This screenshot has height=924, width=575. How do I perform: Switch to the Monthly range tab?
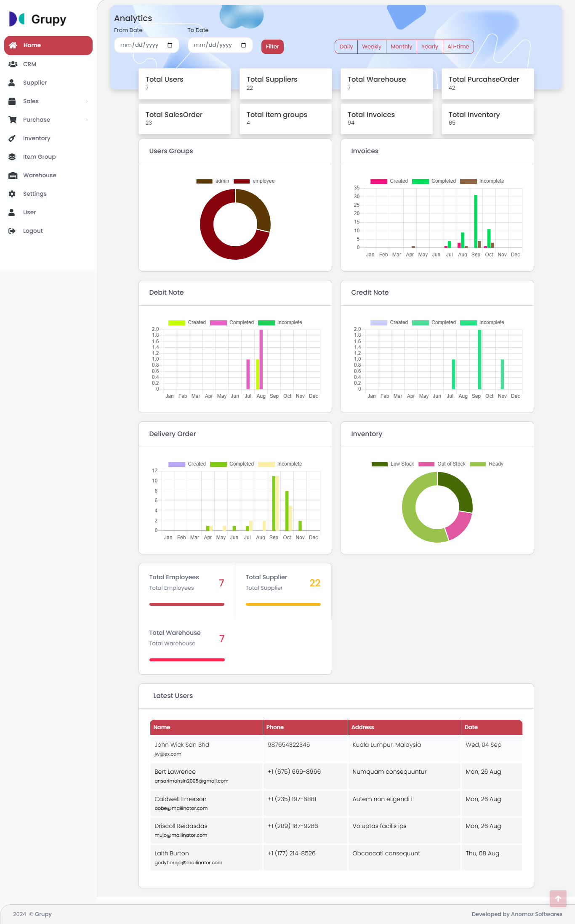[401, 47]
